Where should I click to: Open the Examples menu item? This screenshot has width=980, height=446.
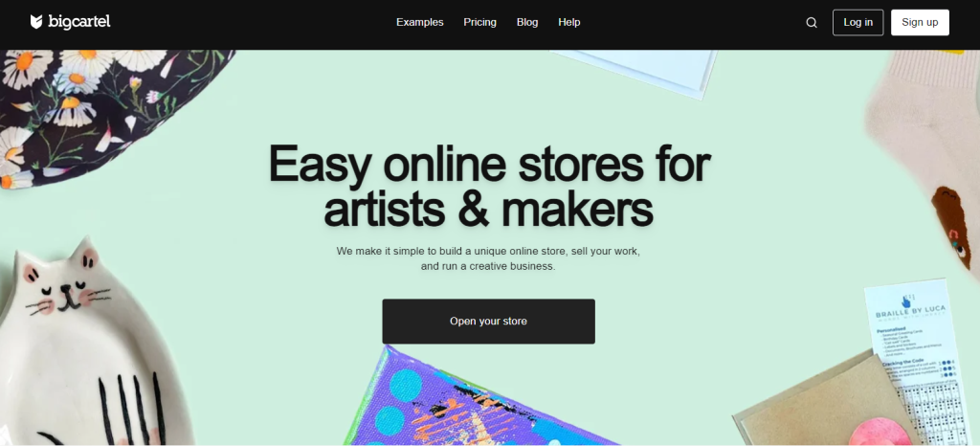(420, 22)
